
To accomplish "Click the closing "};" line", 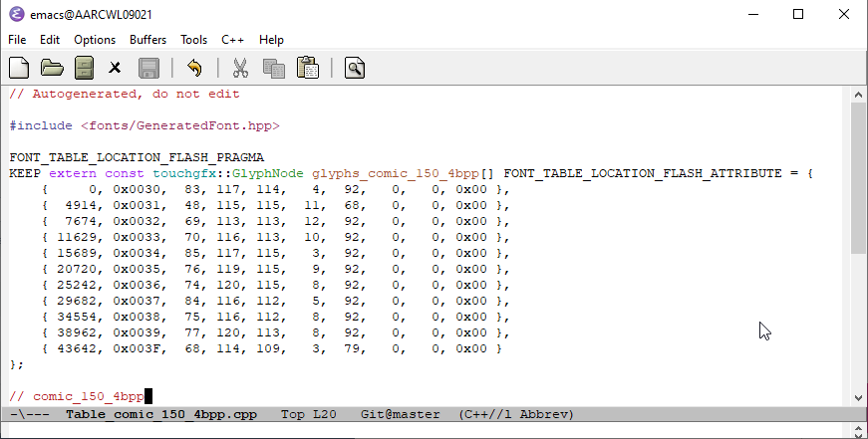I will [x=17, y=365].
